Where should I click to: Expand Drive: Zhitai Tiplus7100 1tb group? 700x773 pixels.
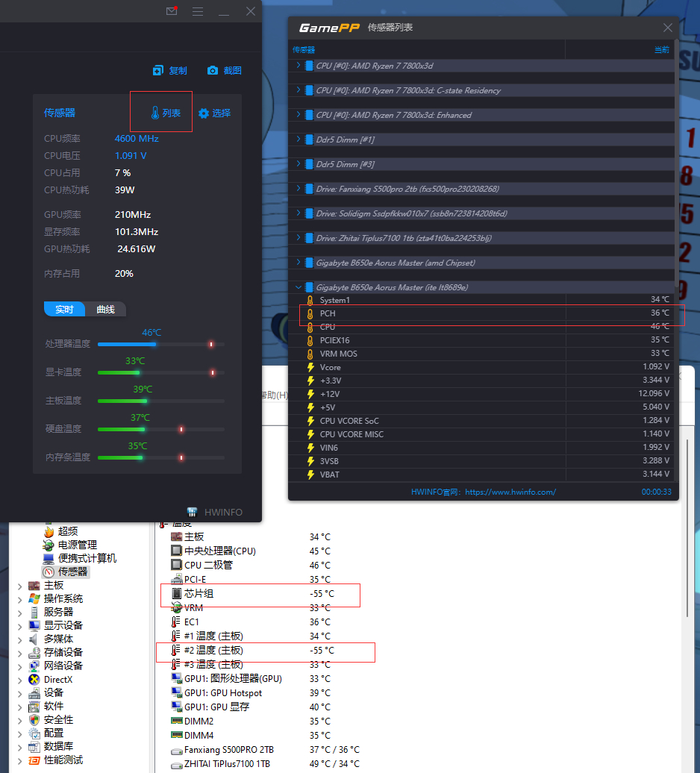(299, 237)
